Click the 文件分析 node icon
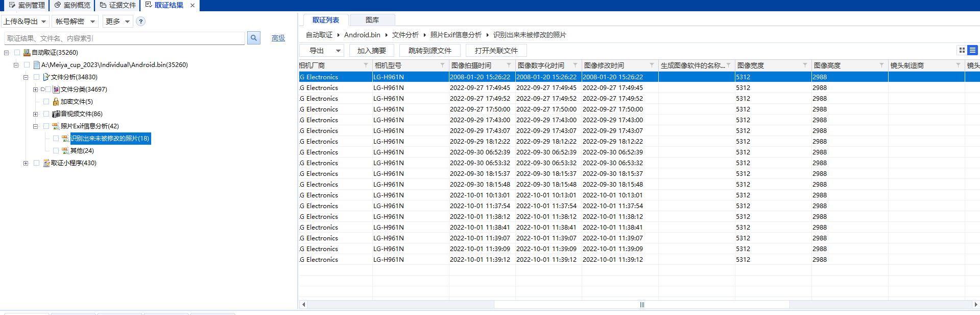 46,77
